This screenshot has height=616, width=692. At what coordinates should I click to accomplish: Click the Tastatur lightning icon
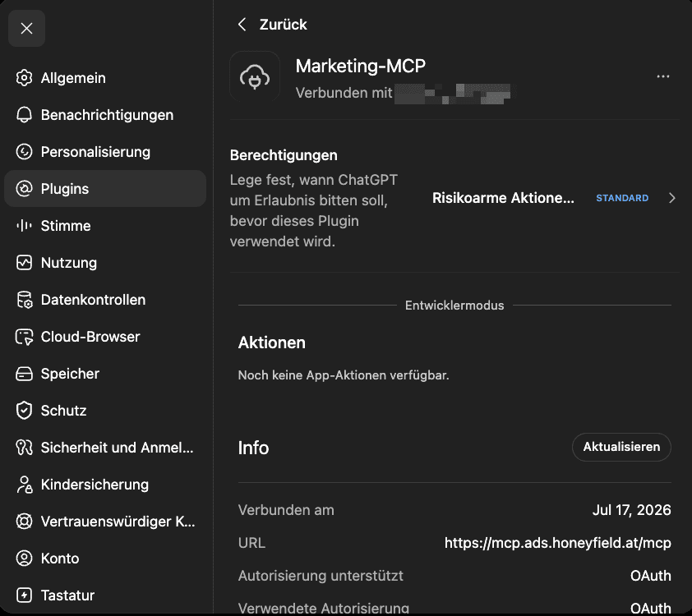click(x=25, y=595)
